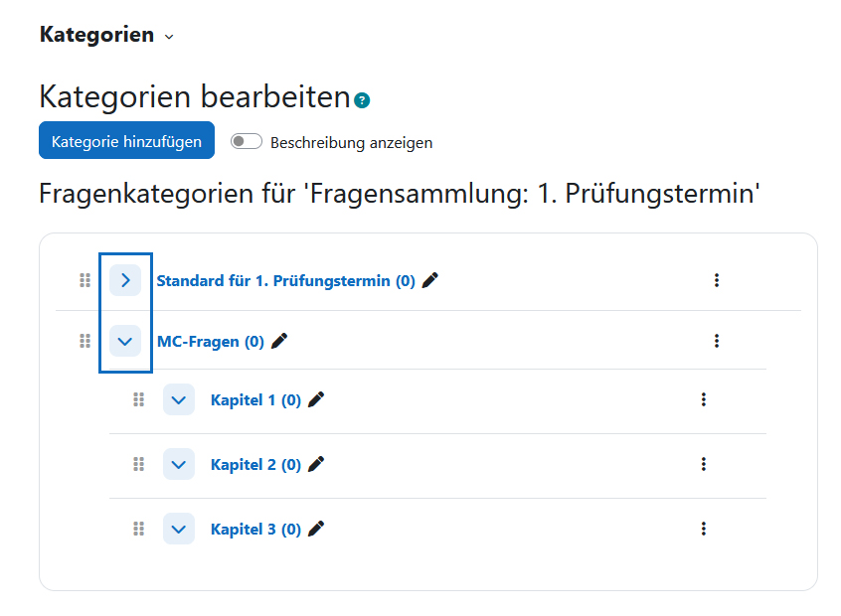The height and width of the screenshot is (616, 841).
Task: Edit name of Standard für 1. Prüfungstermin
Action: coord(430,280)
